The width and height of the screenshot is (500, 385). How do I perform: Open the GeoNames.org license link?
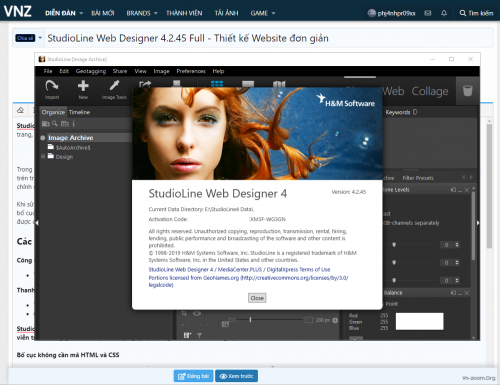point(248,281)
